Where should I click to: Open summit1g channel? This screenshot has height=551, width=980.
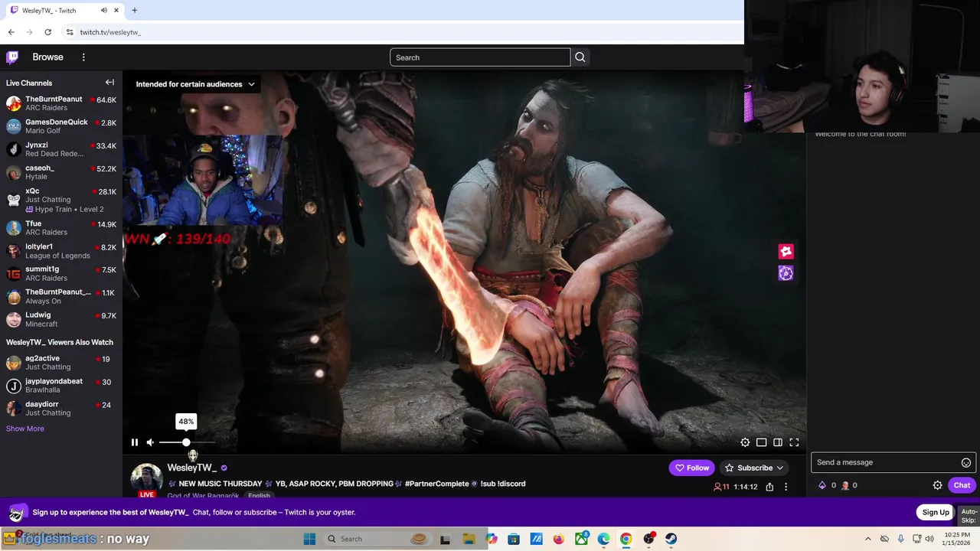61,273
